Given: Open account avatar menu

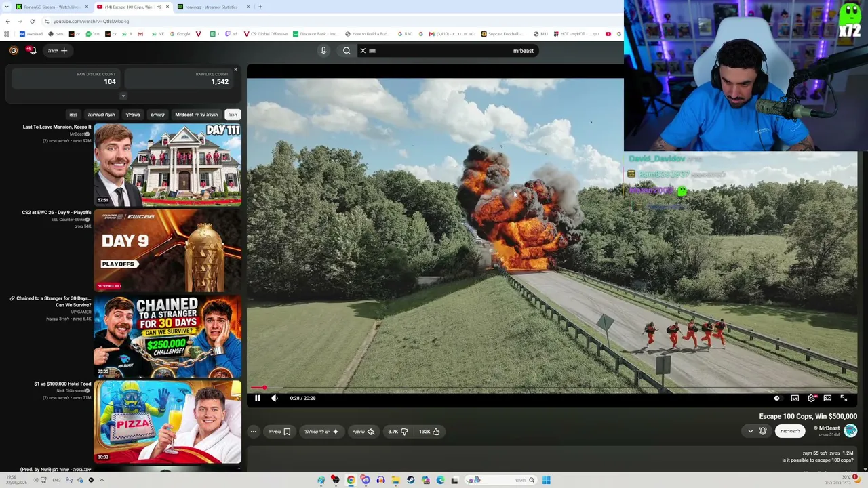Looking at the screenshot, I should coord(14,50).
